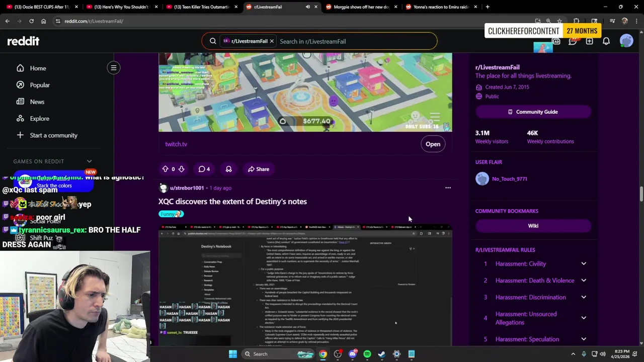Viewport: 644px width, 362px height.
Task: Collapse the left navigation sidebar
Action: click(114, 68)
